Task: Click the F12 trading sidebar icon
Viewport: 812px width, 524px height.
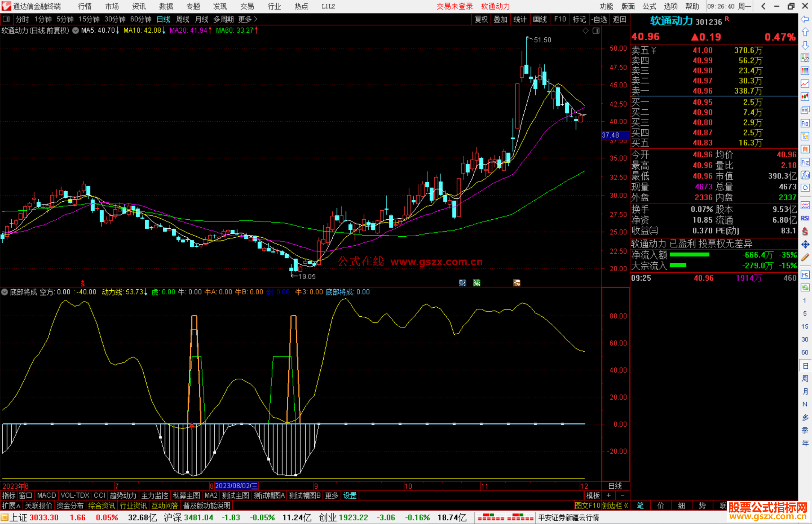Action: (805, 162)
